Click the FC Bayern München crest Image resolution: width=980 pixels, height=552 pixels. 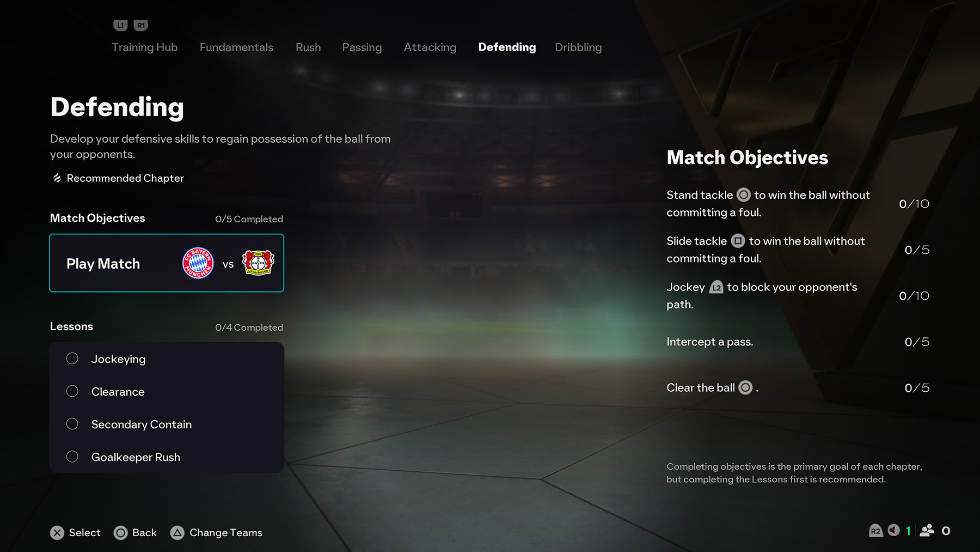coord(198,263)
